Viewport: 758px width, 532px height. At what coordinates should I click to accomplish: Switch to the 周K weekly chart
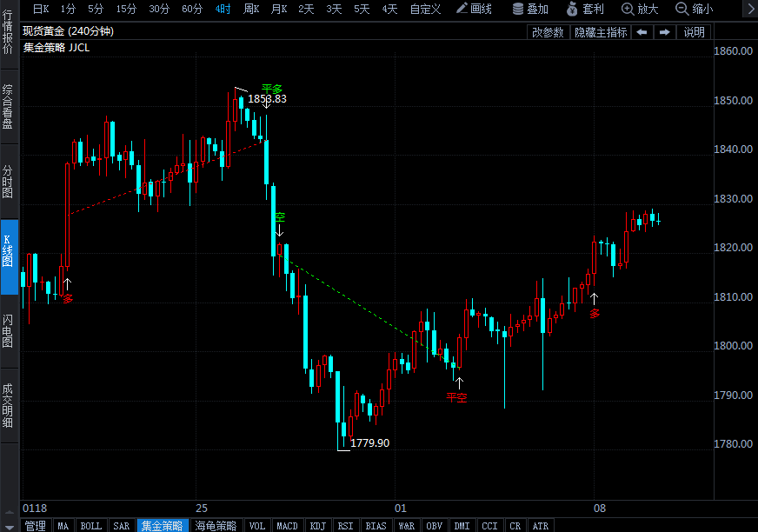(x=251, y=9)
